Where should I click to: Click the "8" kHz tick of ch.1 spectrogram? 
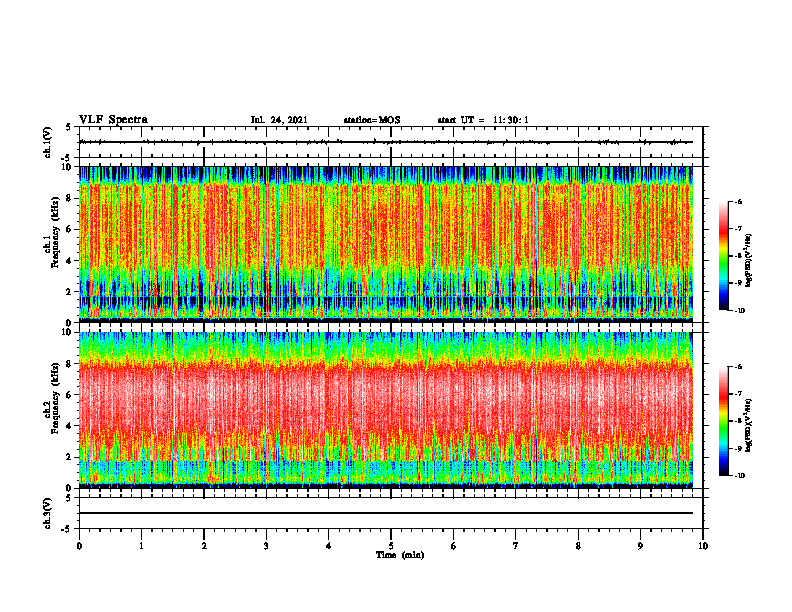(70, 198)
